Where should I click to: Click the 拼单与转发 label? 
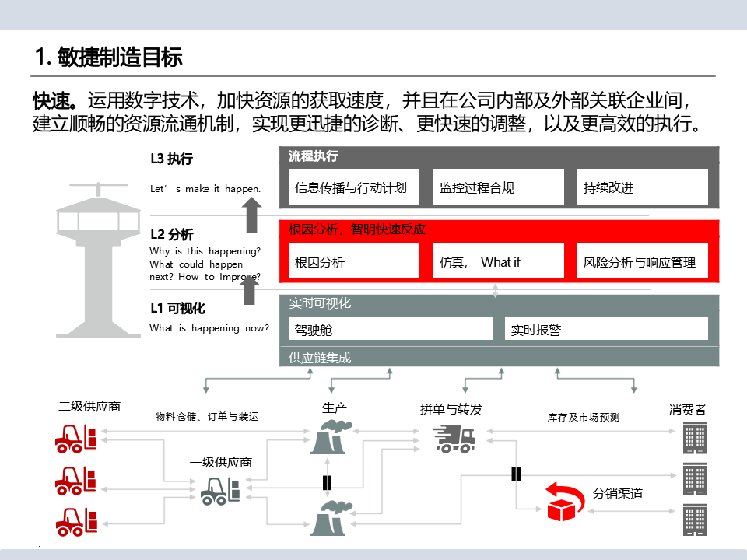pyautogui.click(x=451, y=409)
